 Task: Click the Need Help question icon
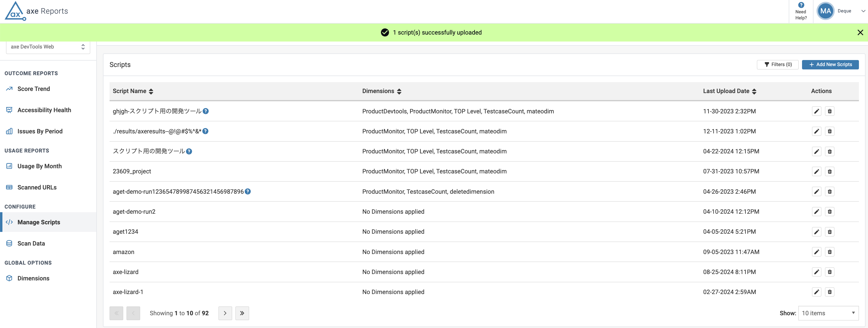pos(801,5)
